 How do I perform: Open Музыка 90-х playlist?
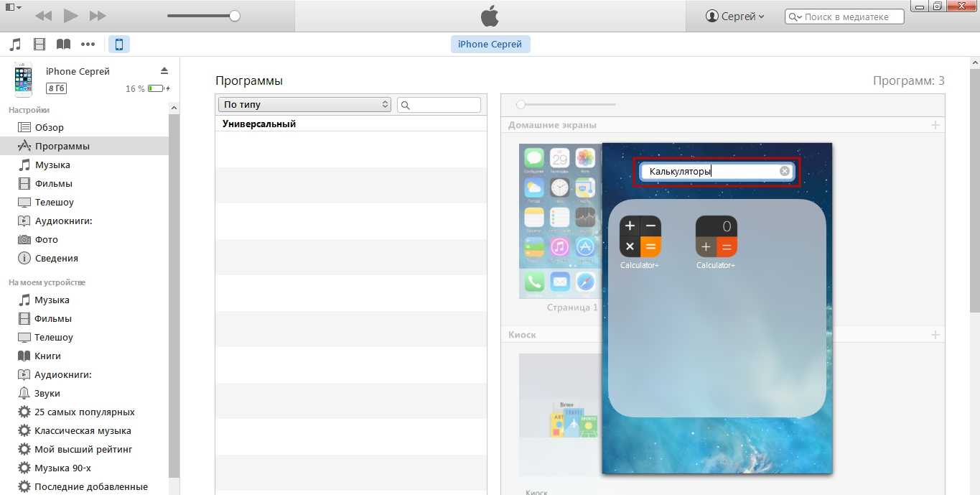(84, 468)
